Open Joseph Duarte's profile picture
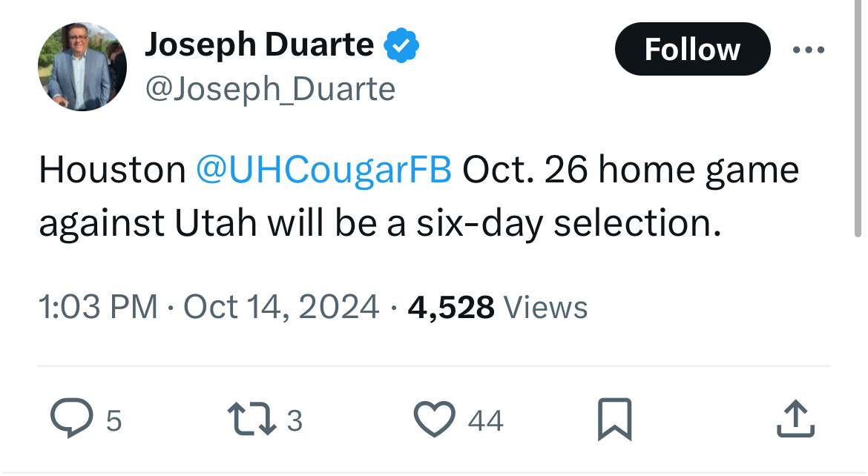 click(82, 67)
